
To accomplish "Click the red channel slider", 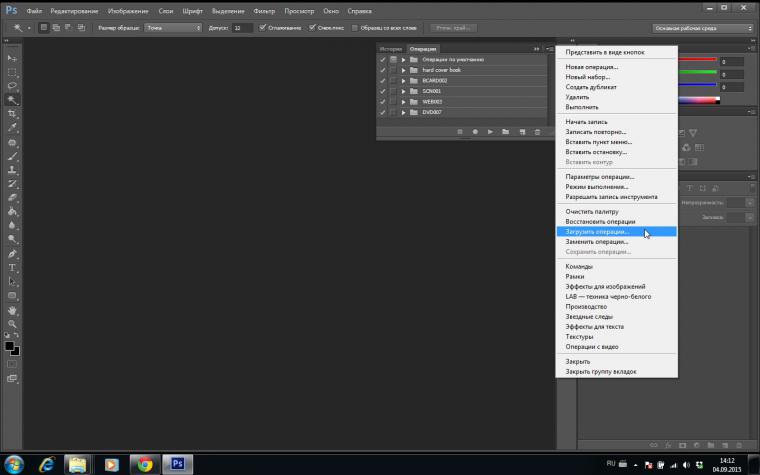I will tap(697, 60).
